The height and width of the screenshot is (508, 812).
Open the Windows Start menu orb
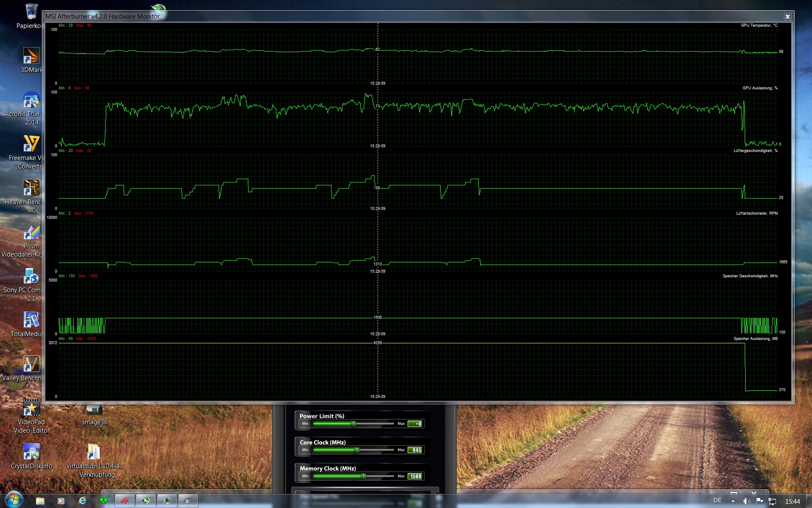pyautogui.click(x=14, y=500)
